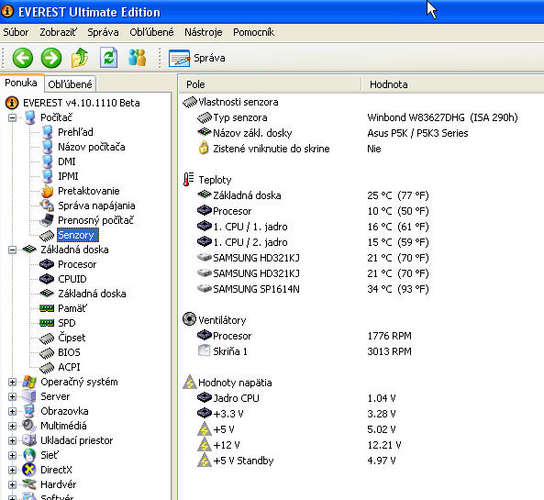Click the Čipset chip icon

pyautogui.click(x=46, y=338)
